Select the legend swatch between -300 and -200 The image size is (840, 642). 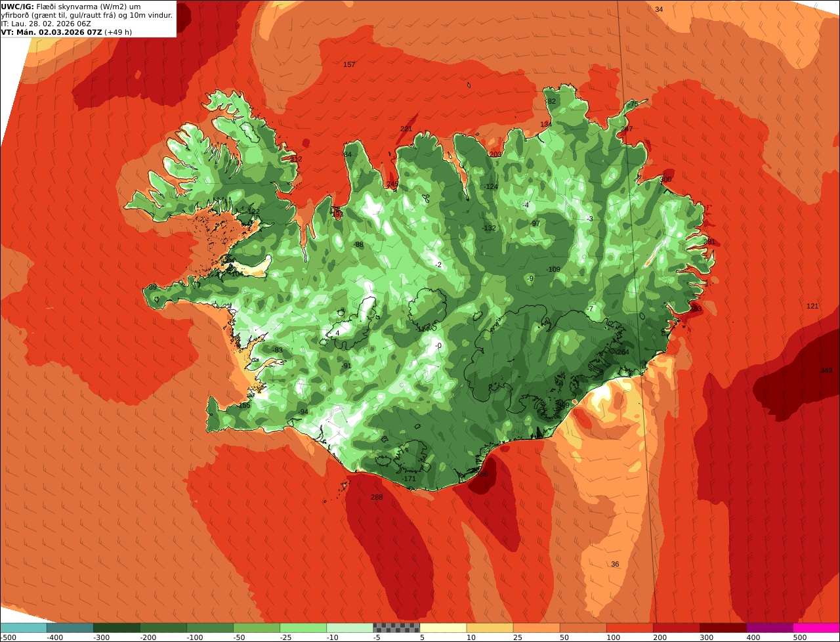[117, 628]
